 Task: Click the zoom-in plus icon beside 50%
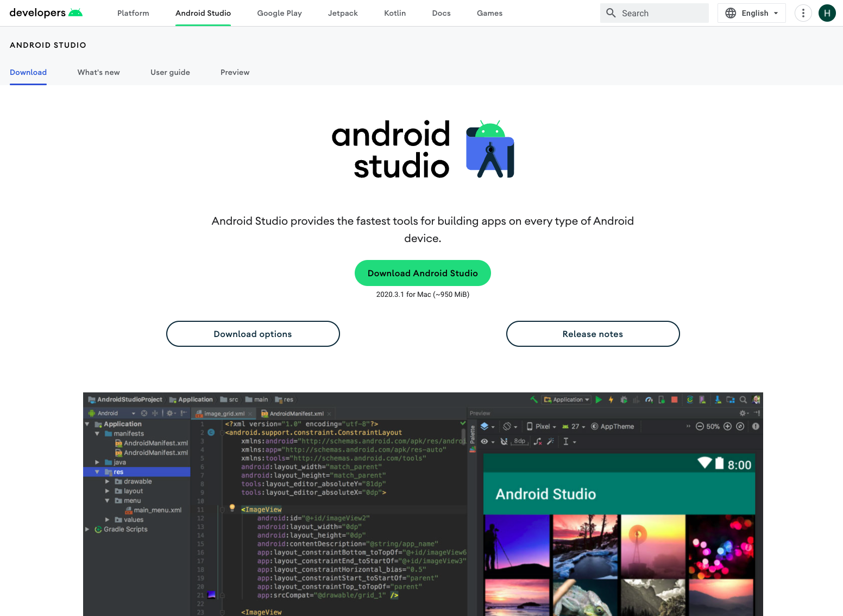tap(727, 427)
